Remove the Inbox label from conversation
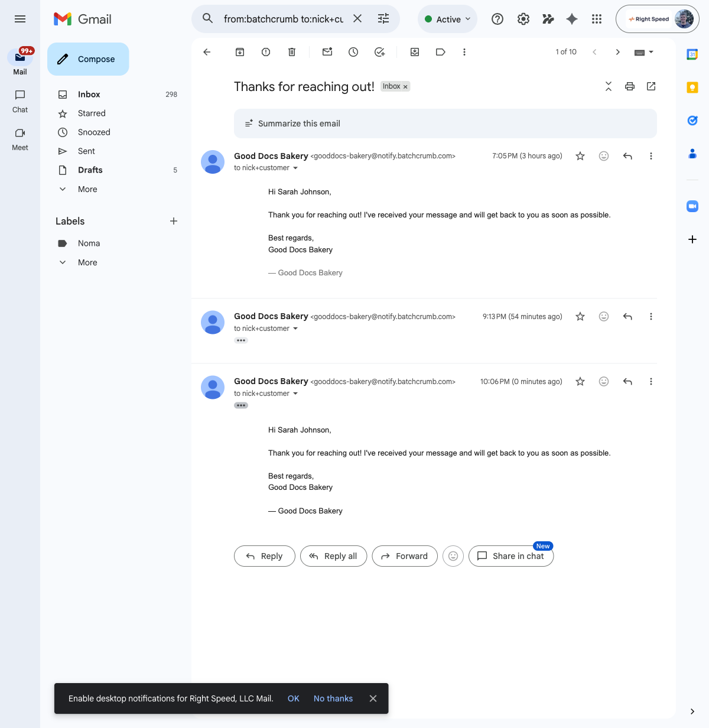The height and width of the screenshot is (728, 709). point(405,87)
